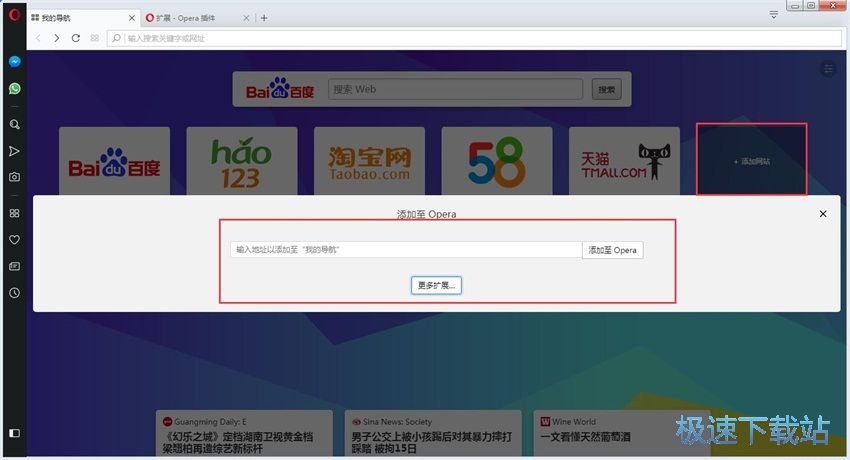Click the address bar search magnifier icon
Image resolution: width=850 pixels, height=460 pixels.
point(116,38)
